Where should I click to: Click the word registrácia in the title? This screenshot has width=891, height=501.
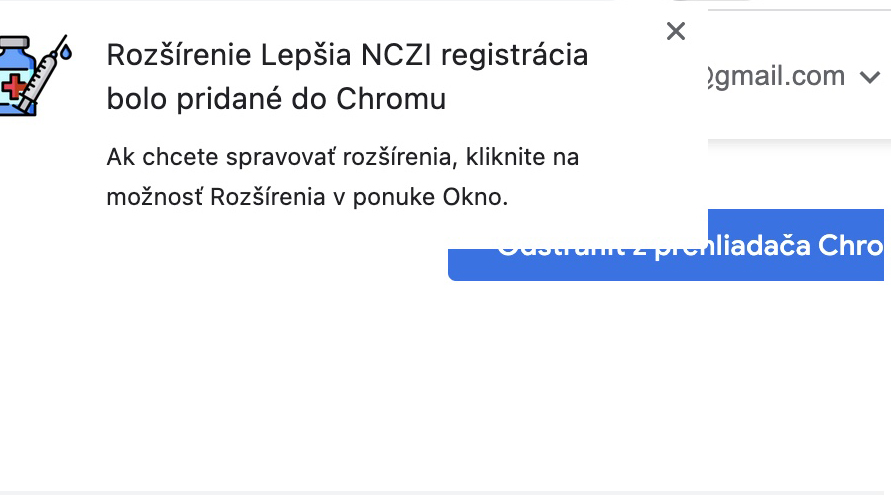(x=514, y=56)
